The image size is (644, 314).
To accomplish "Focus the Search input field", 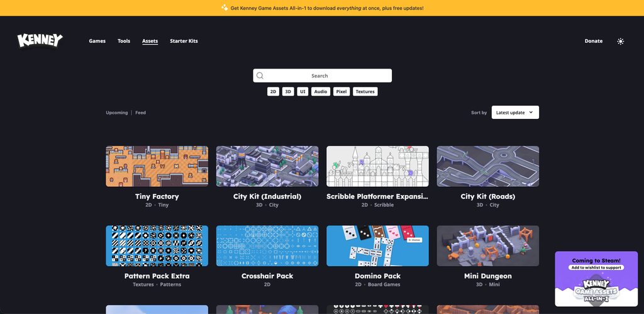I will click(x=323, y=76).
